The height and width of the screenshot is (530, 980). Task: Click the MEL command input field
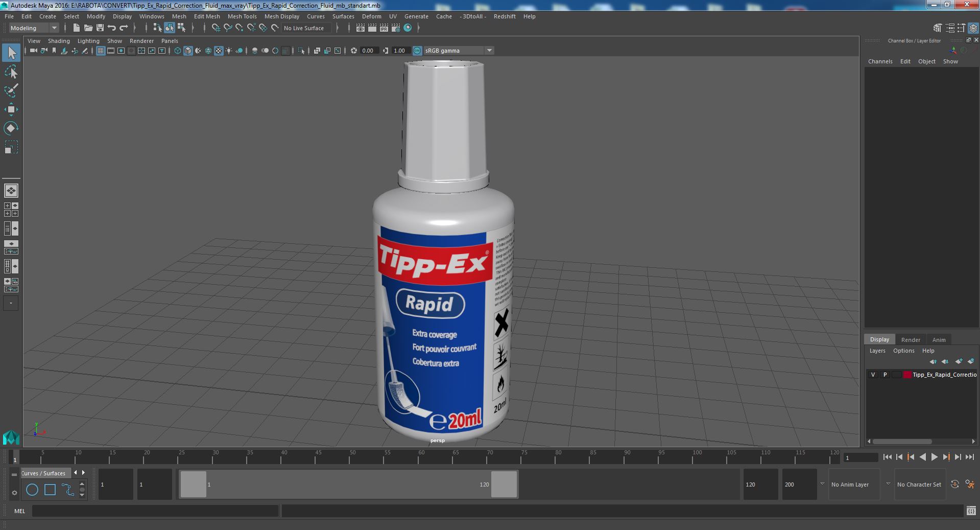(x=155, y=511)
